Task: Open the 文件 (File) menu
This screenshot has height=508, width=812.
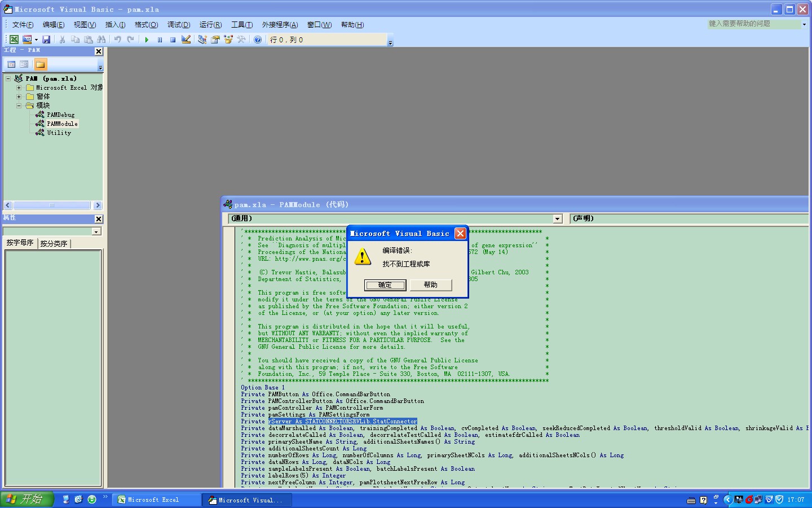Action: coord(23,24)
